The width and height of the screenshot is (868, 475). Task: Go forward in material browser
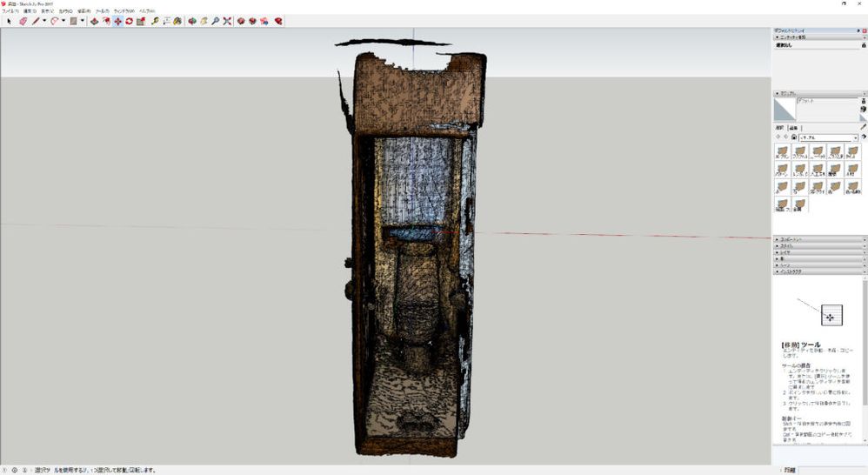786,137
